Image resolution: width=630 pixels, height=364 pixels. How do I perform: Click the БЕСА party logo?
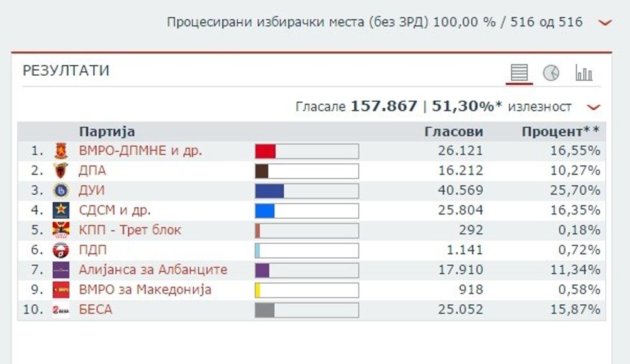coord(60,310)
